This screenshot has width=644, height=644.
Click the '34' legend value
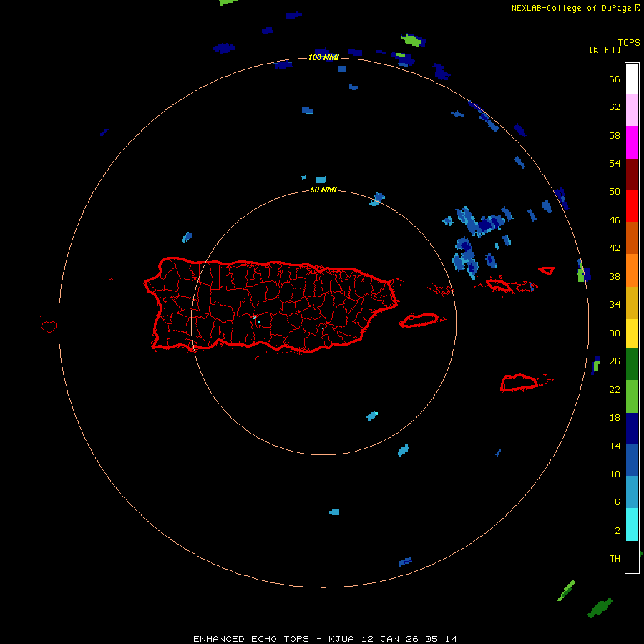615,304
